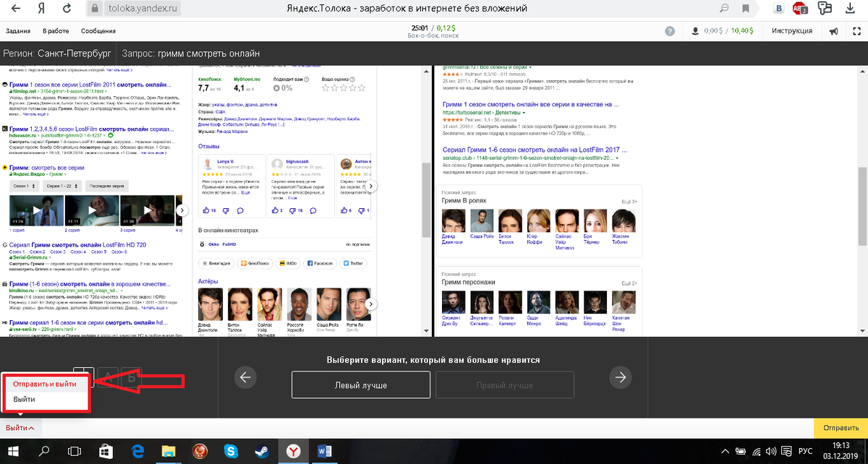Click the address bar toloka.yandex.ru

click(x=142, y=9)
